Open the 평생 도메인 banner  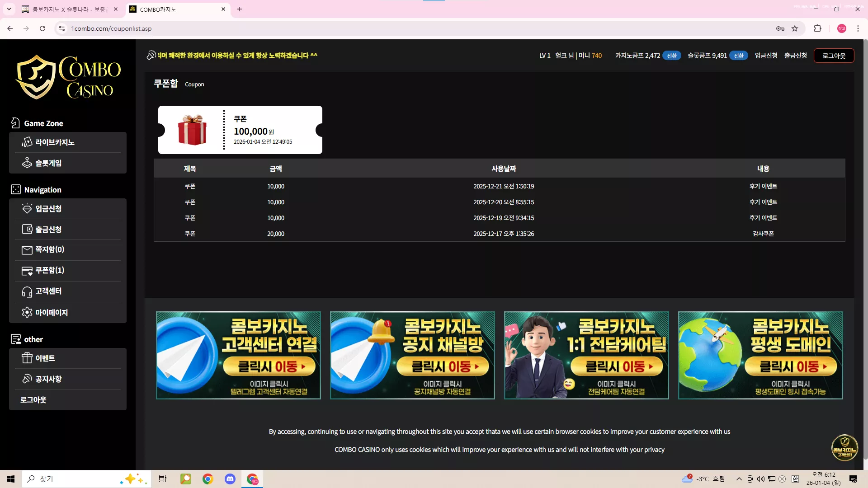(760, 355)
